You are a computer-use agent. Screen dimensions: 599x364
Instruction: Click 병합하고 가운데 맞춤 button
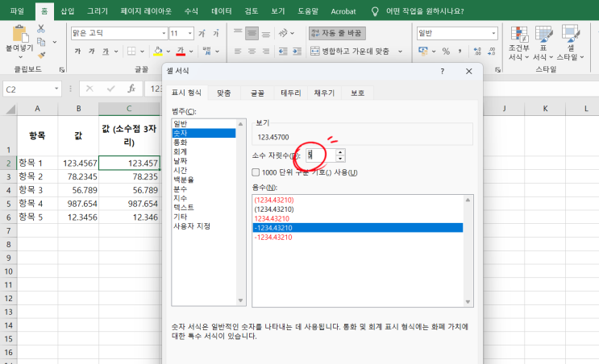(x=351, y=51)
